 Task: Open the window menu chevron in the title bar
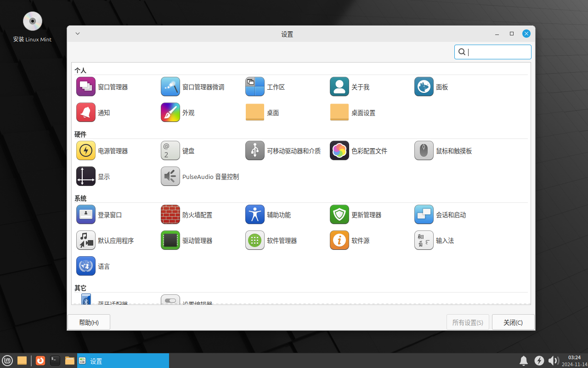click(78, 34)
